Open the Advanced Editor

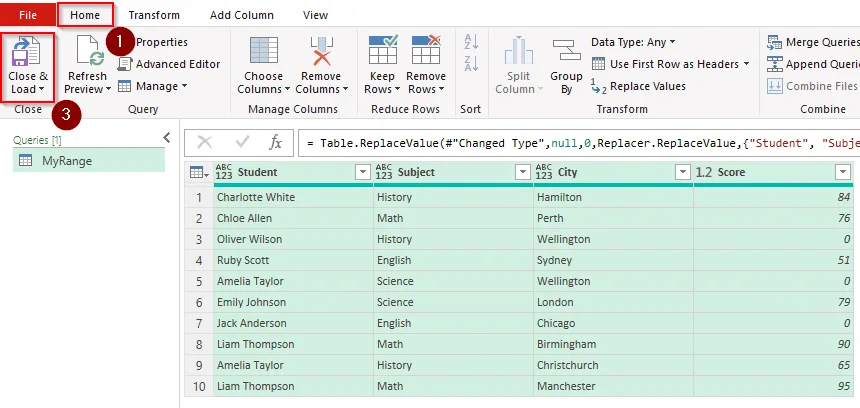click(169, 64)
